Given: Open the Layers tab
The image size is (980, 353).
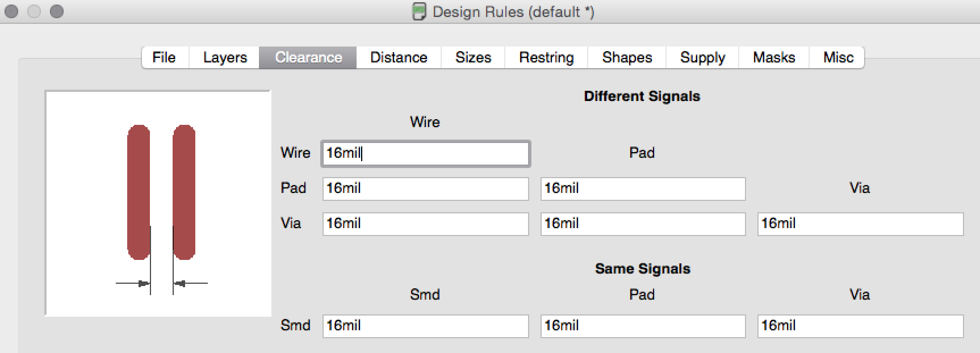Looking at the screenshot, I should coord(225,57).
